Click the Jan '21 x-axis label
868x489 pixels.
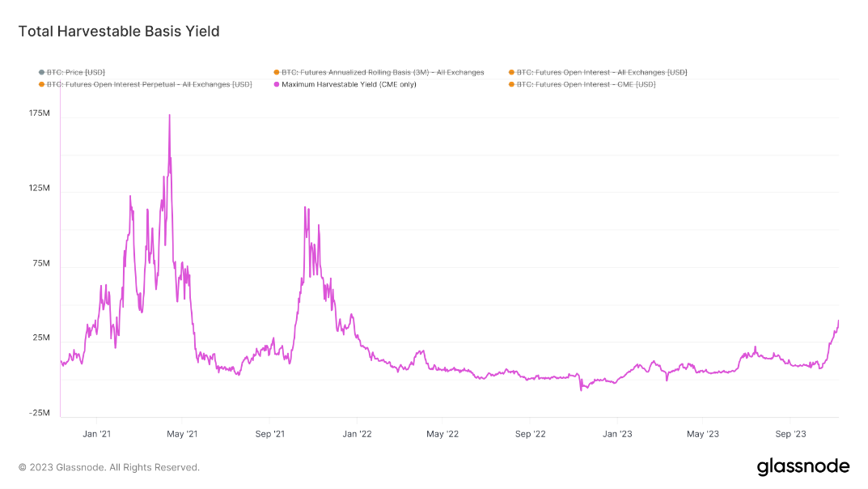point(97,434)
